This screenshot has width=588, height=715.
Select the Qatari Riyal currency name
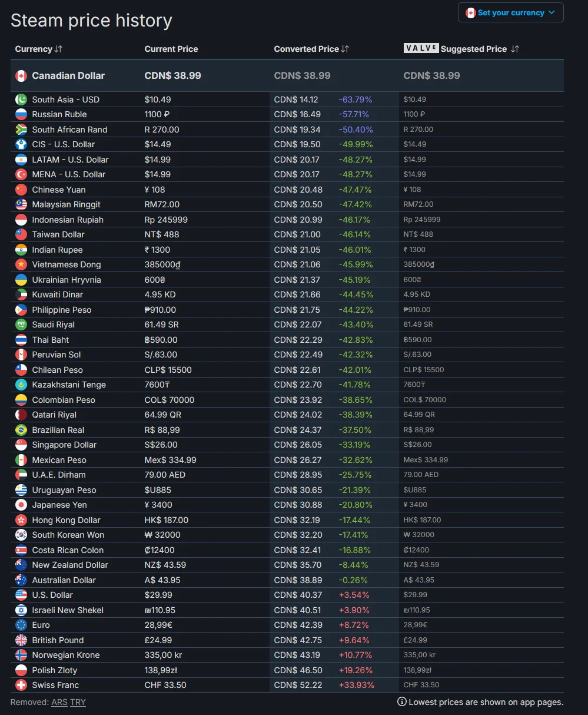coord(54,415)
